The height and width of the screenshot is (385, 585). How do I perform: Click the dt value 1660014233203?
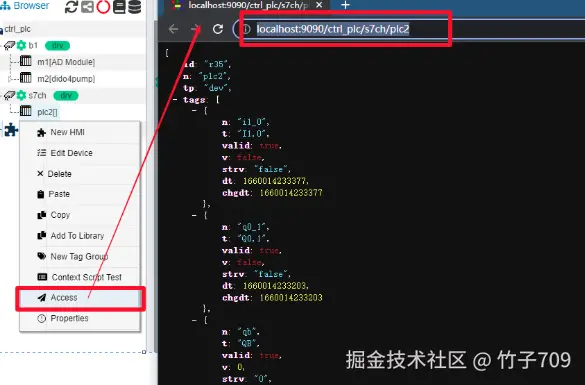[x=274, y=286]
